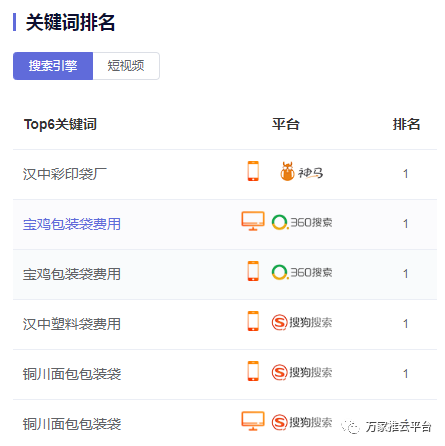The width and height of the screenshot is (445, 446).
Task: Click the 关键词排名 section title
Action: click(x=70, y=22)
